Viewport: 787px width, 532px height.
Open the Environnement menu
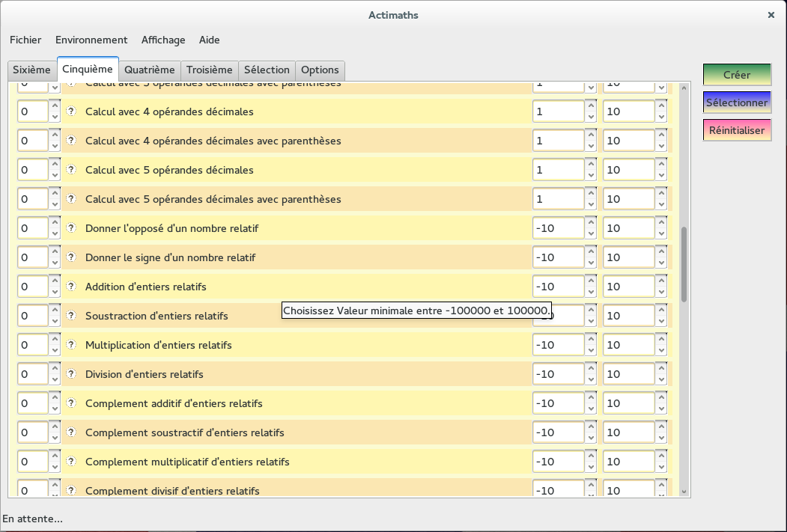(91, 40)
